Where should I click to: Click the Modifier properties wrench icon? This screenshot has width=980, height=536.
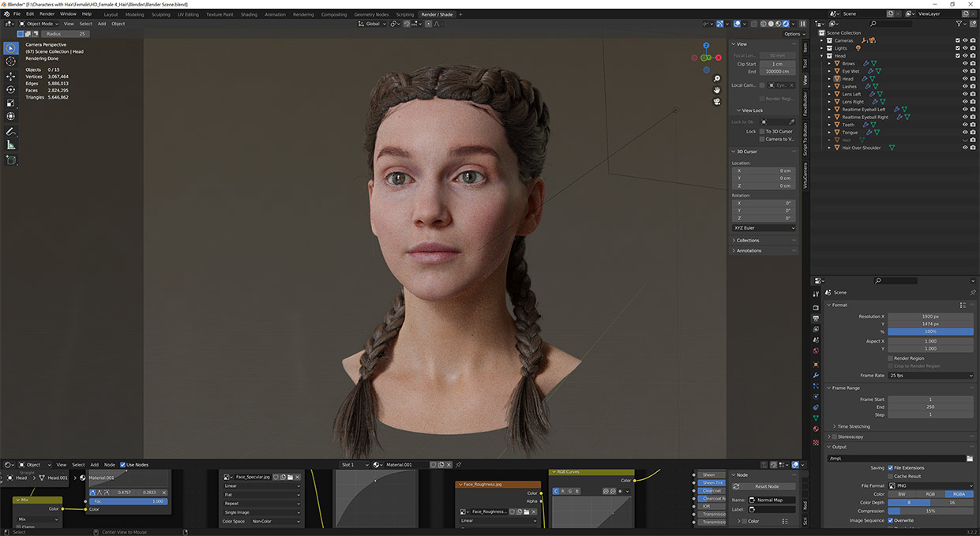point(816,375)
